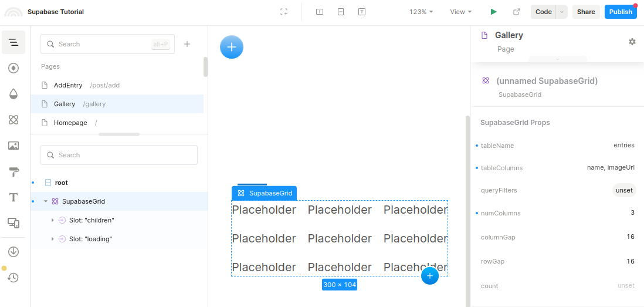Screen dimensions: 644x307
Task: Open the outline tree icon in sidebar
Action: pyautogui.click(x=13, y=42)
